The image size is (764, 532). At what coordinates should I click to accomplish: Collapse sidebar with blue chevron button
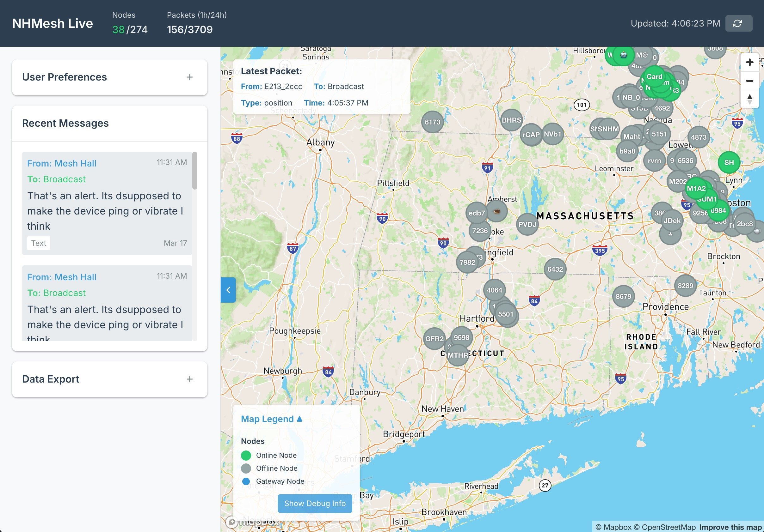[x=228, y=290]
